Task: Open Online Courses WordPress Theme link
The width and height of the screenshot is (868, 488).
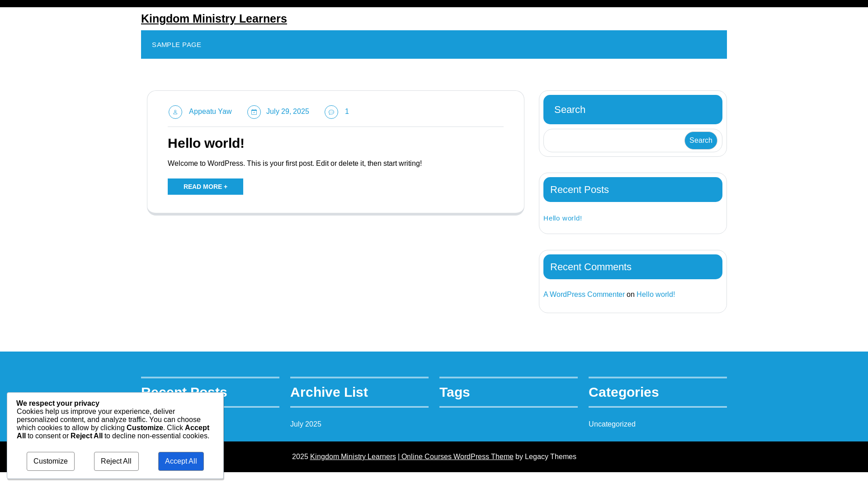Action: coord(456,457)
